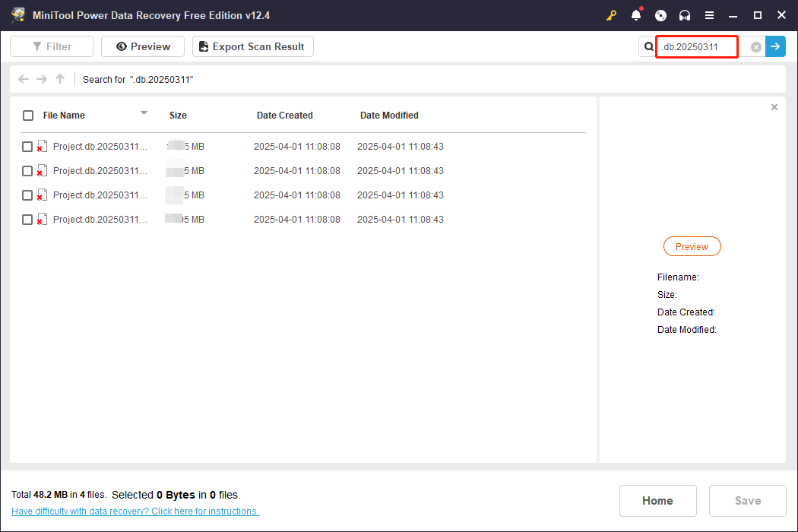This screenshot has width=798, height=532.
Task: Select the fourth Project.db.20250311 file name
Action: coord(100,220)
